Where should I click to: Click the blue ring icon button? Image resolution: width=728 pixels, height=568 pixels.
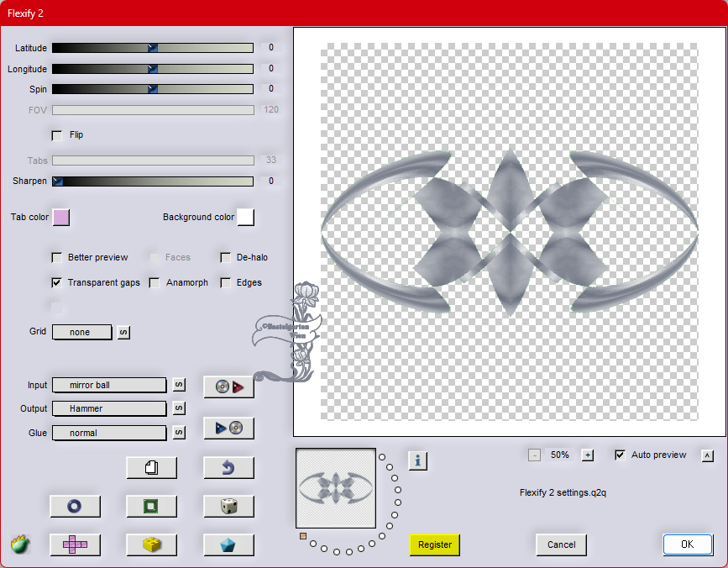pos(75,506)
